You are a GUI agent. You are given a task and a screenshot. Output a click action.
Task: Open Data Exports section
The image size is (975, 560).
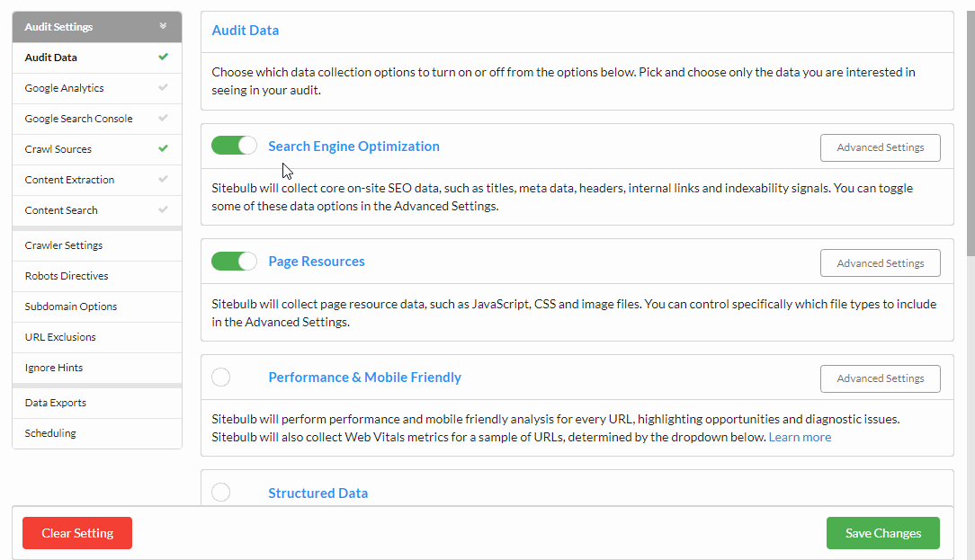coord(97,403)
